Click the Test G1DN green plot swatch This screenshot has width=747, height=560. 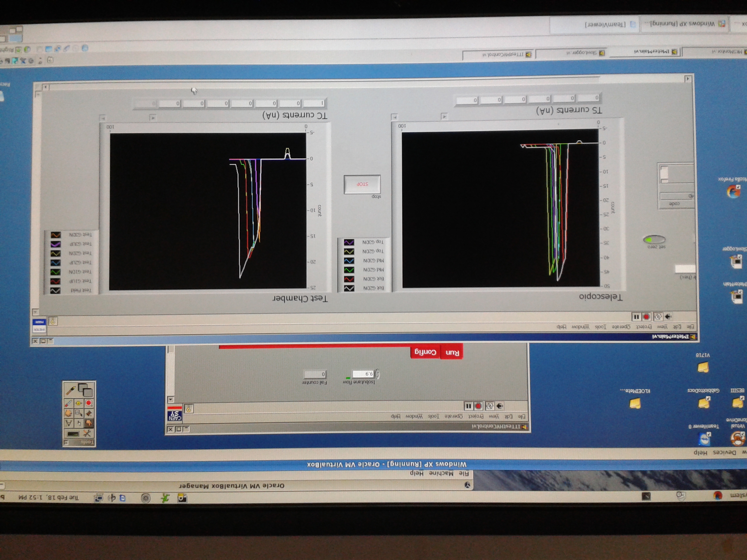point(56,272)
